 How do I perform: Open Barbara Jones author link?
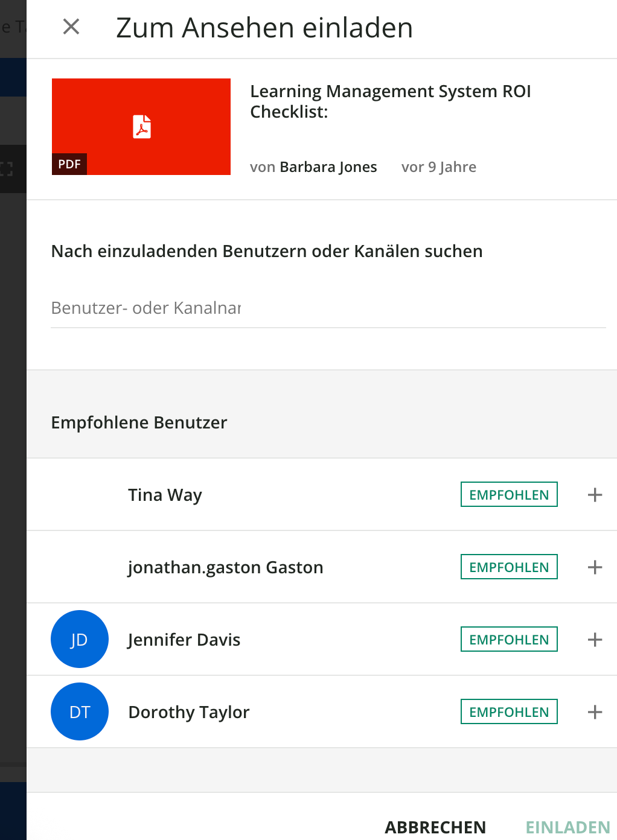(328, 167)
